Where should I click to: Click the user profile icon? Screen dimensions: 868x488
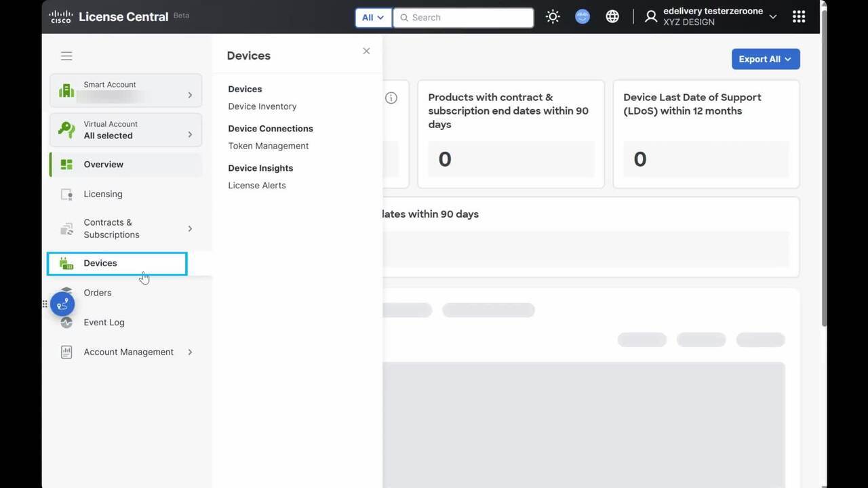[651, 17]
